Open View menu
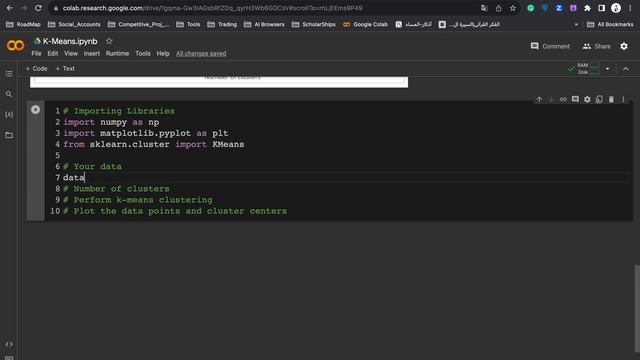640x360 pixels. [x=71, y=53]
